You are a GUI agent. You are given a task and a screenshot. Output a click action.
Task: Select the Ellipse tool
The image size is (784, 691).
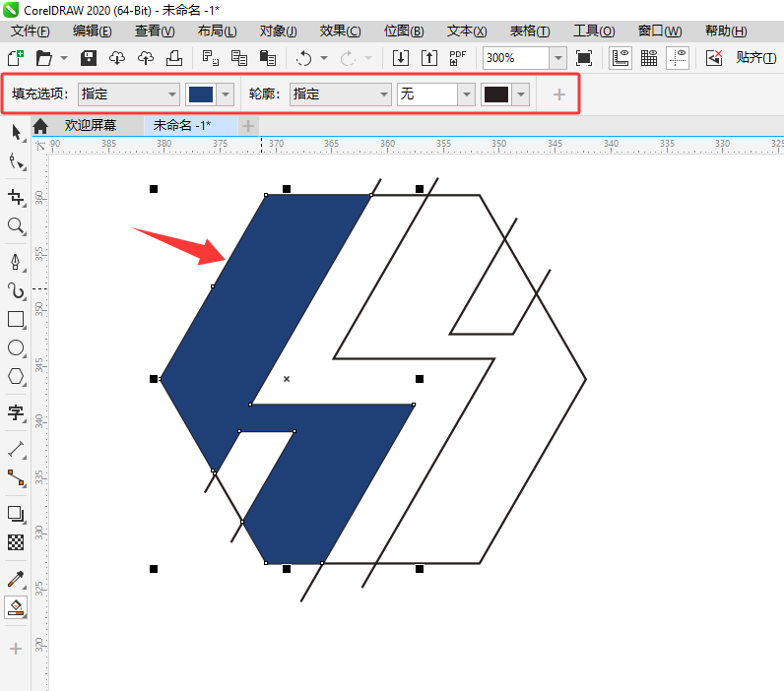(17, 347)
